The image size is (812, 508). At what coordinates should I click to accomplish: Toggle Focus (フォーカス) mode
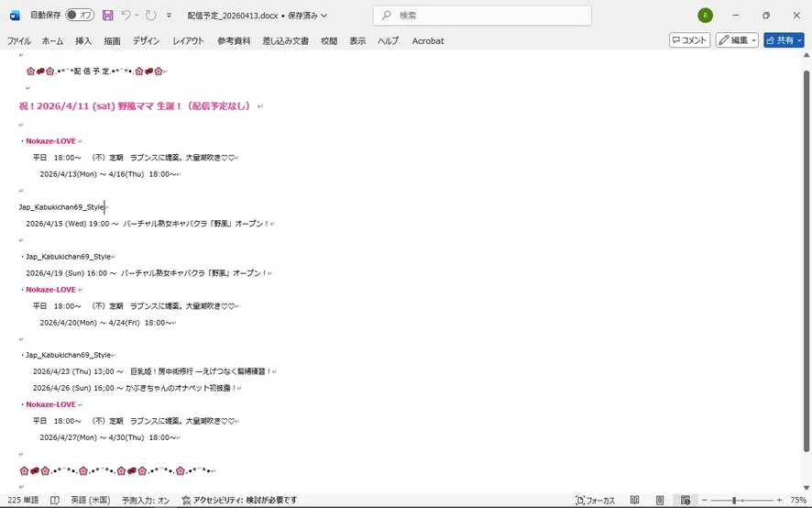click(x=595, y=501)
